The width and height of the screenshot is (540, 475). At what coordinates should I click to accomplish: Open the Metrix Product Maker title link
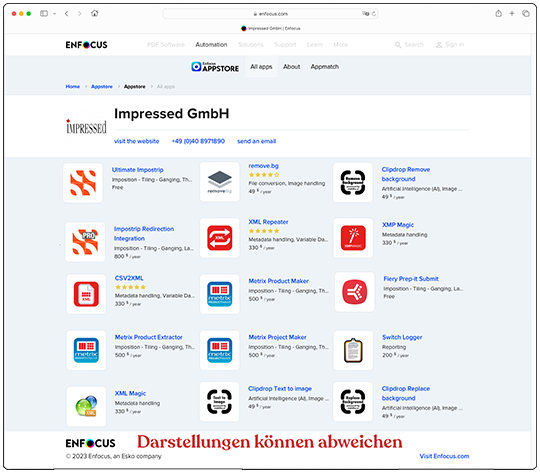click(x=278, y=281)
